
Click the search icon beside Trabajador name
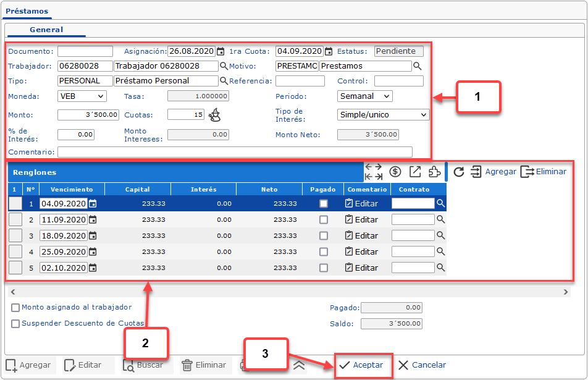tap(224, 66)
